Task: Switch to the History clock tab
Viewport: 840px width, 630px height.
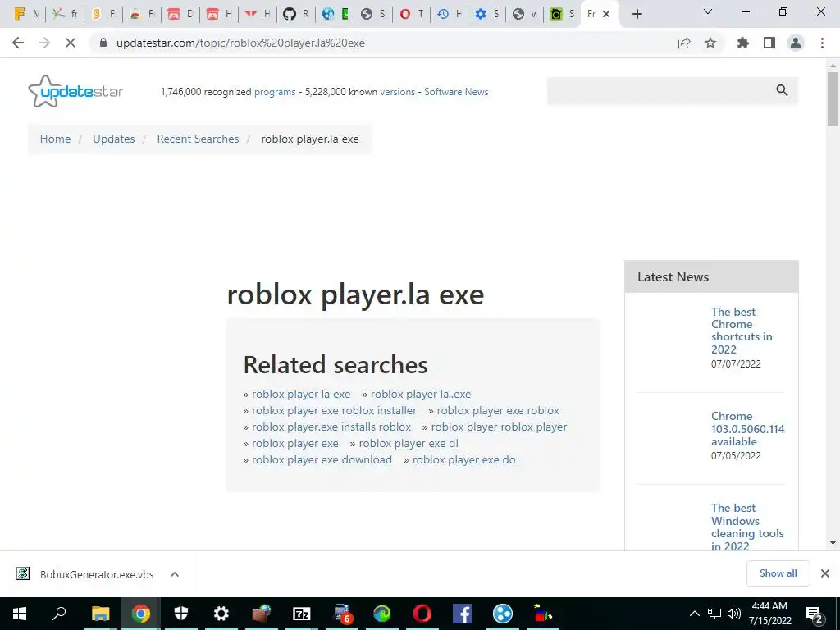Action: (449, 14)
